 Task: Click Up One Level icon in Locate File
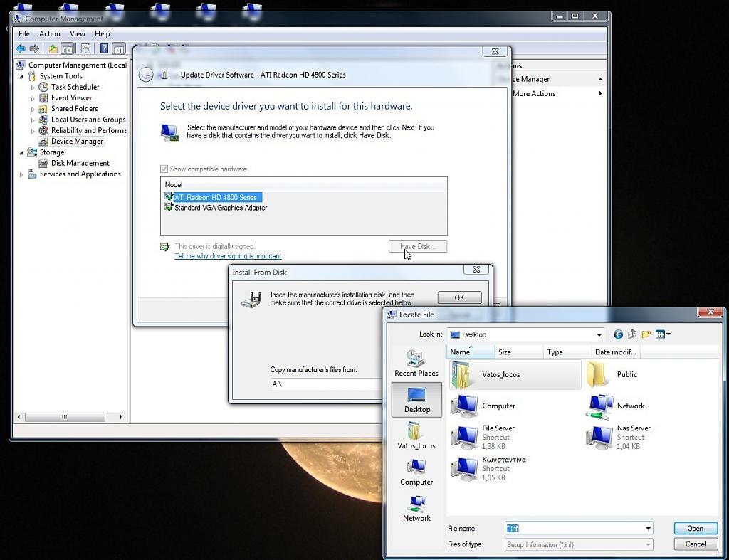(x=632, y=334)
